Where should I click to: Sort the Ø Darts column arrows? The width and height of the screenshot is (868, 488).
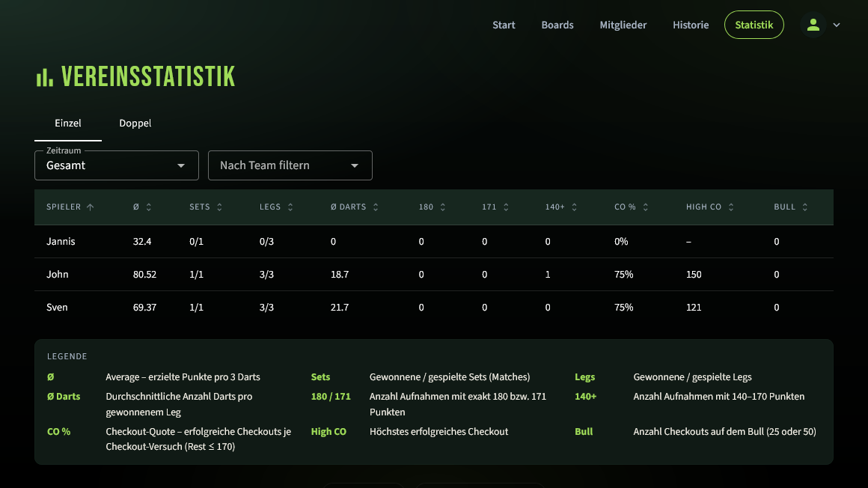[x=376, y=207]
